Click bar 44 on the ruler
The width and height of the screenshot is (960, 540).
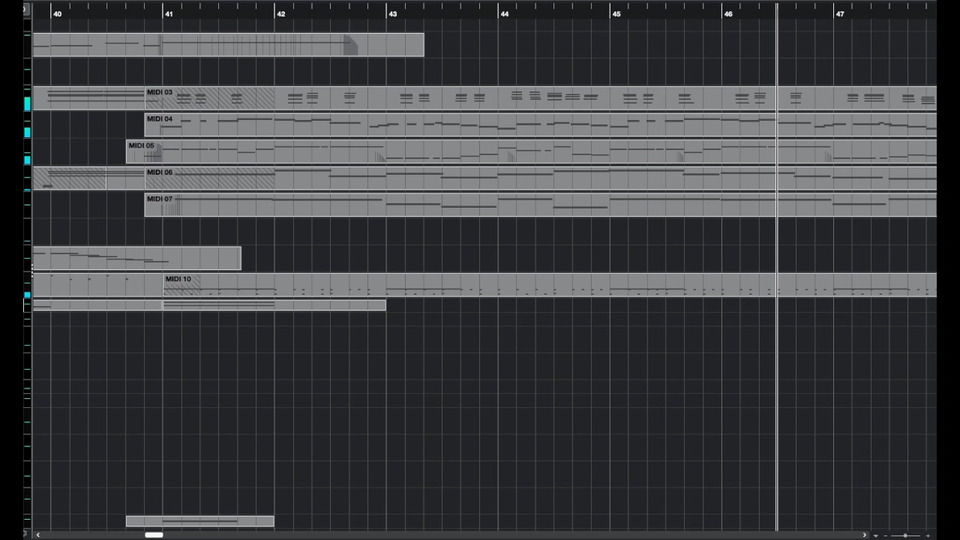click(x=504, y=13)
